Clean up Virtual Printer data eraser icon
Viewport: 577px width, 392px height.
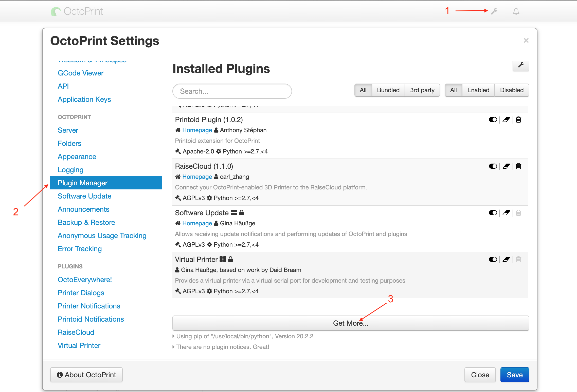tap(506, 259)
